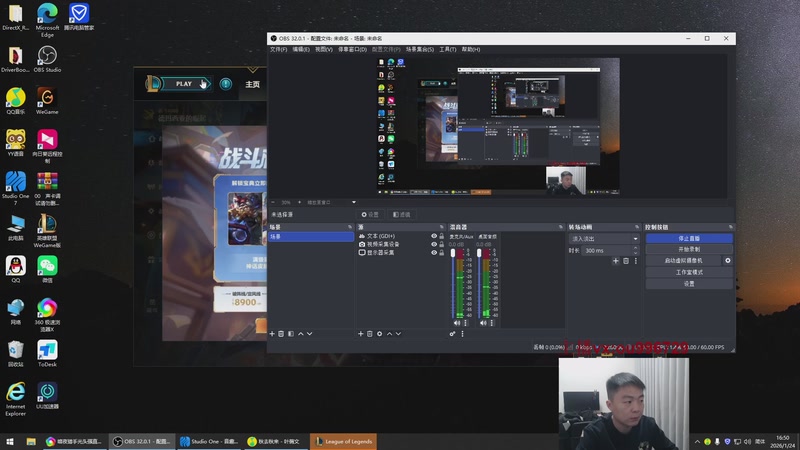Viewport: 800px width, 450px height.
Task: Open audio mixer three-dot menu
Action: click(x=463, y=334)
